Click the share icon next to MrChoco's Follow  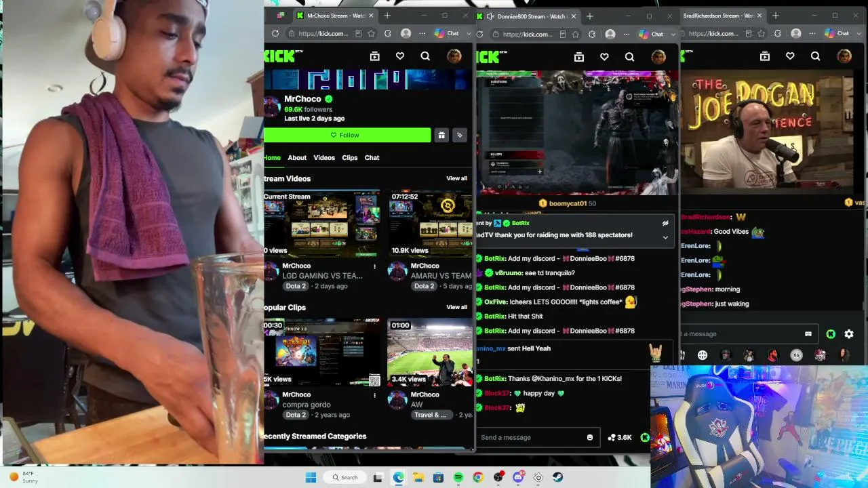click(x=460, y=135)
